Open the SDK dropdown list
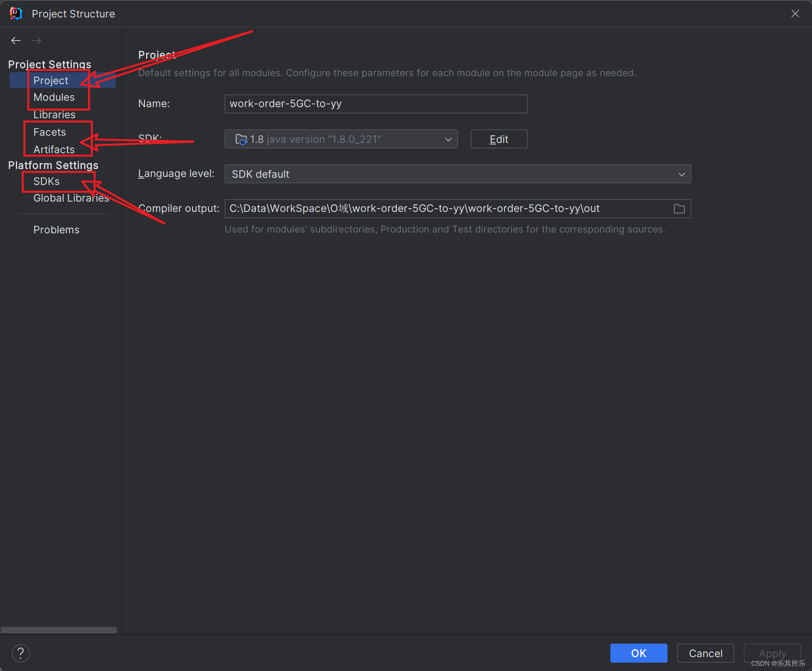 click(x=448, y=139)
